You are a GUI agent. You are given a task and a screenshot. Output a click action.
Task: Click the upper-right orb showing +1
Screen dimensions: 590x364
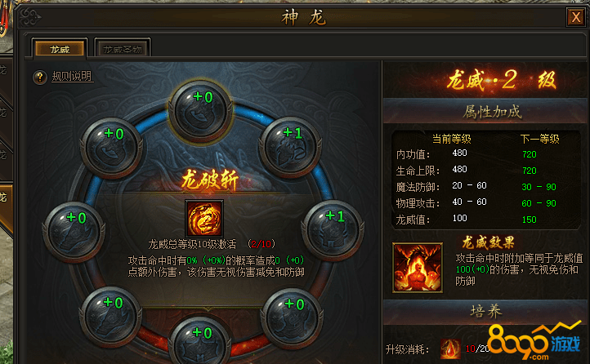pyautogui.click(x=290, y=147)
